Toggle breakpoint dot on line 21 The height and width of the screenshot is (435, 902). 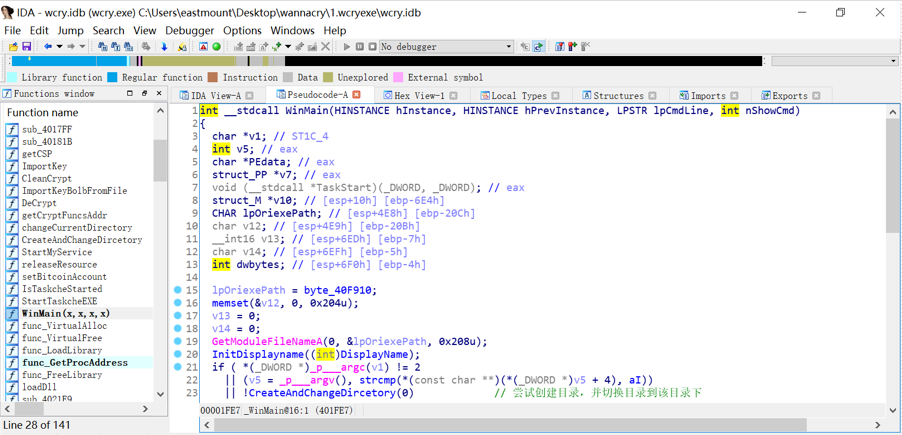point(178,367)
